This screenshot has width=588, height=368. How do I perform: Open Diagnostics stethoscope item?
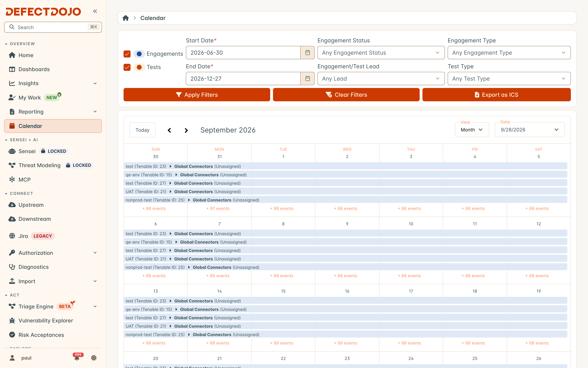pyautogui.click(x=53, y=267)
